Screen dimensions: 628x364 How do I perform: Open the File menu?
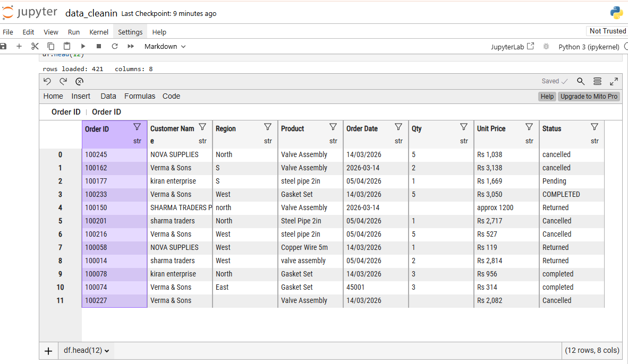(8, 32)
